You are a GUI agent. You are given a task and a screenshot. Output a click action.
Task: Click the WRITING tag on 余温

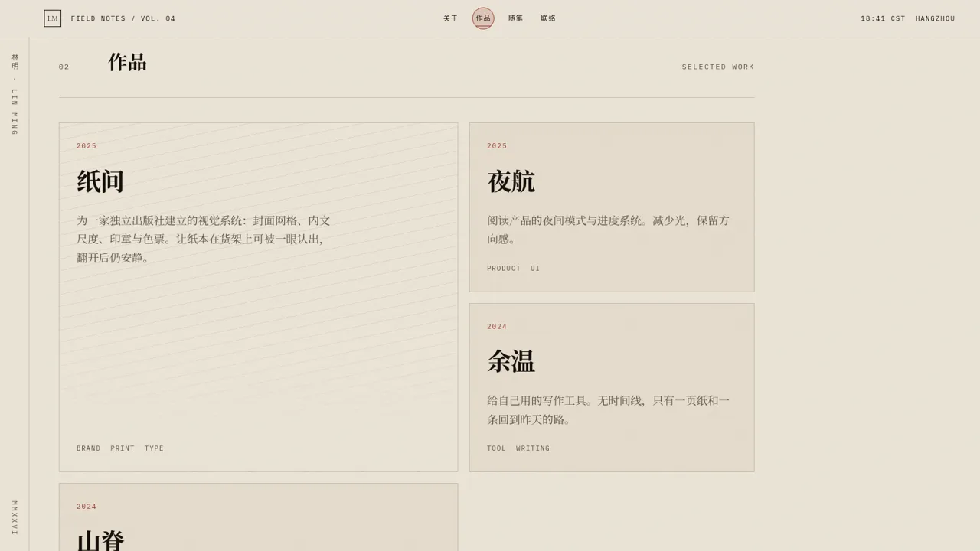[533, 448]
